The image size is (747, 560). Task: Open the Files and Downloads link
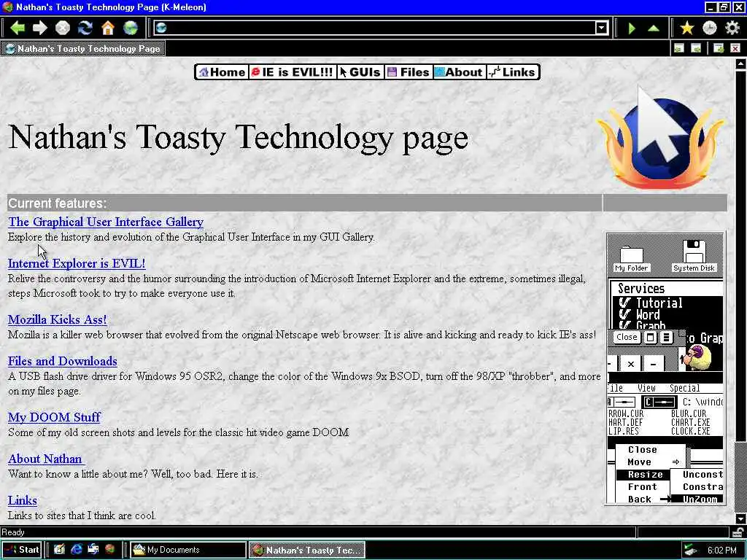click(63, 361)
